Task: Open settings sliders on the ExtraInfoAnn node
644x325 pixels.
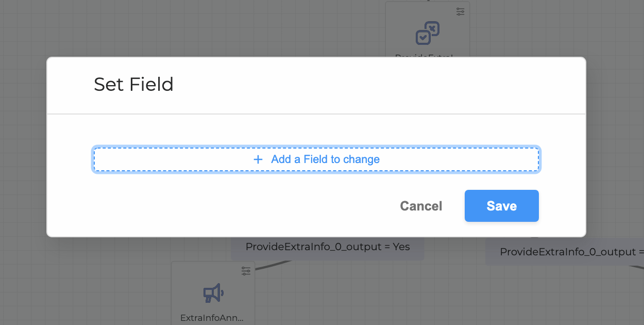Action: [x=246, y=270]
